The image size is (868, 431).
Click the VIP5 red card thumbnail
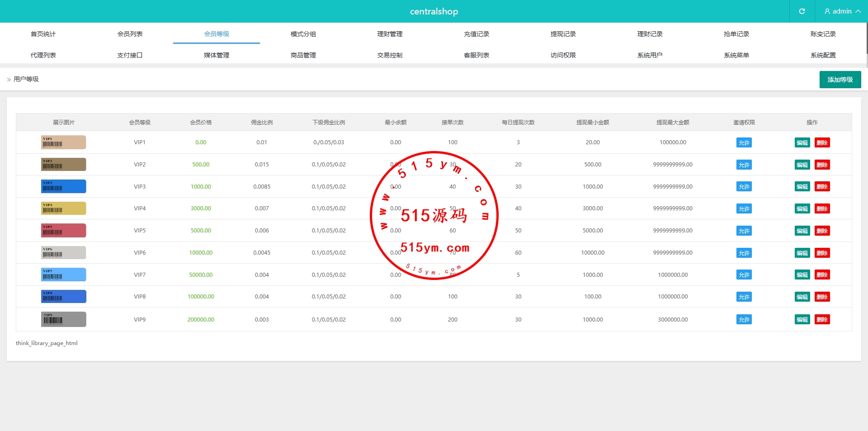(63, 231)
